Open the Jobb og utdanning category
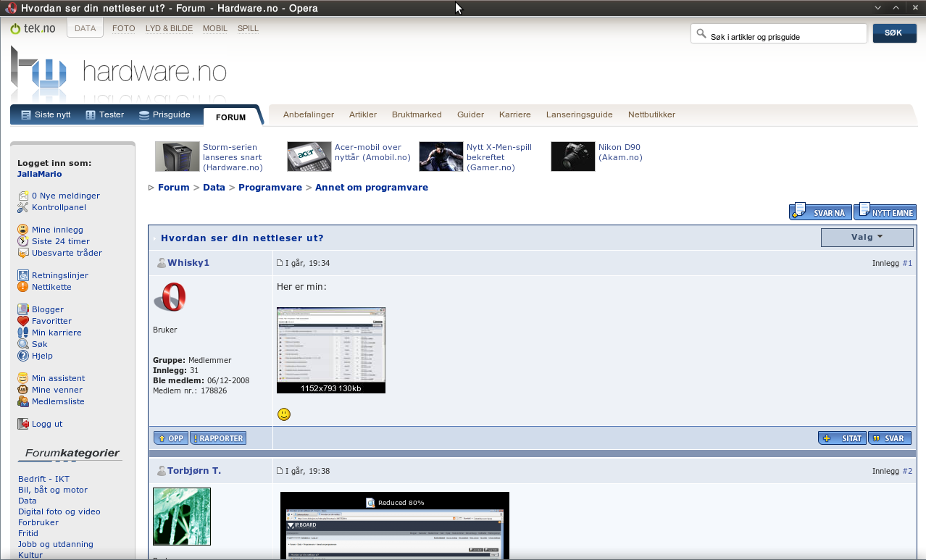 click(x=56, y=544)
